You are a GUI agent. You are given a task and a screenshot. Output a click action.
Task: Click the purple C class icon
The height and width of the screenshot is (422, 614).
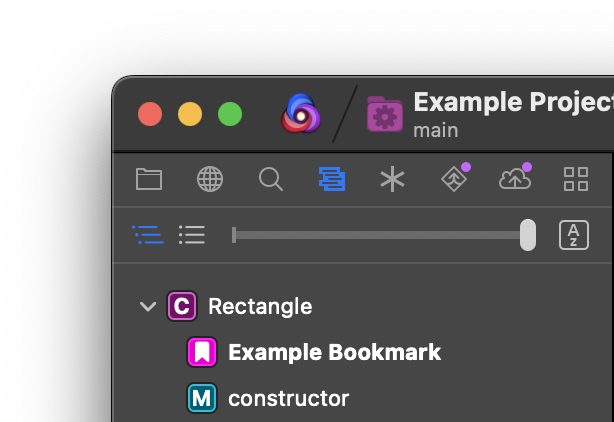click(182, 306)
